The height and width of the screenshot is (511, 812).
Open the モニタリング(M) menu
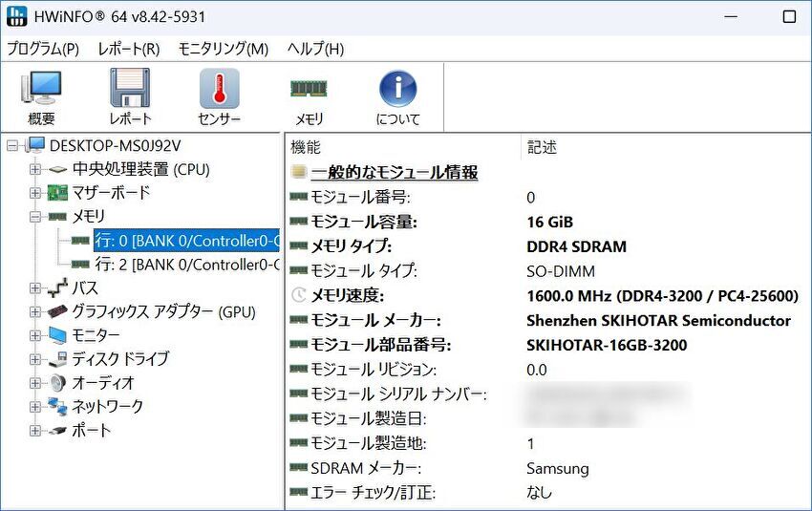pos(224,49)
